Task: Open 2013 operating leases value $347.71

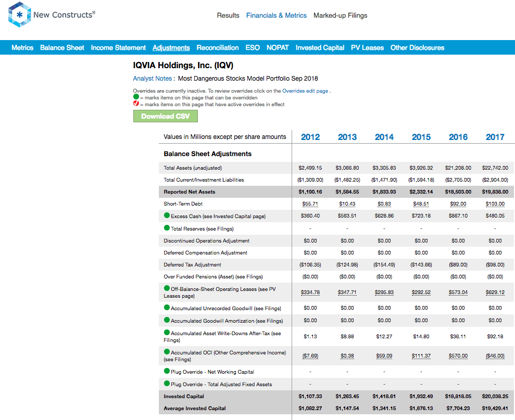Action: point(347,292)
